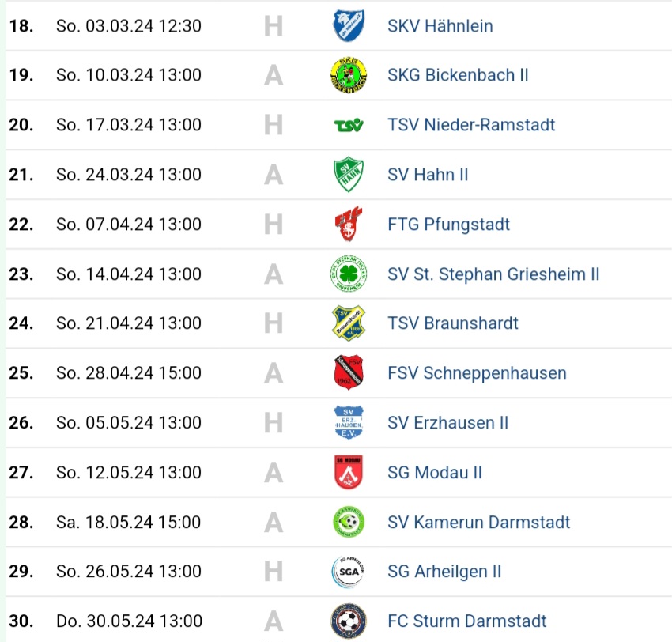Open the SV Kamerun Darmstadt team link
The image size is (672, 642).
point(478,523)
